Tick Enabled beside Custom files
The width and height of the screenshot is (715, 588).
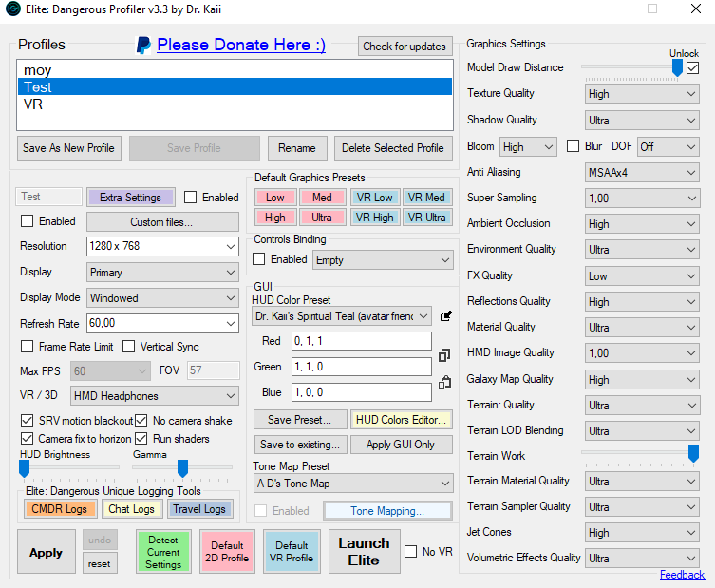point(27,220)
